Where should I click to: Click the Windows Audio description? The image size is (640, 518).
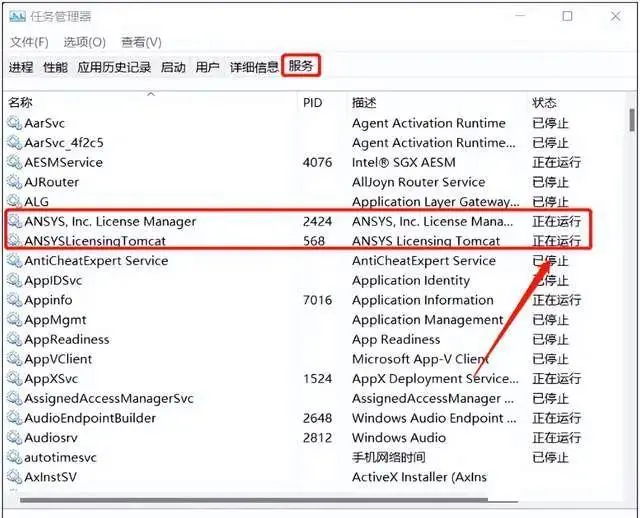tap(399, 438)
